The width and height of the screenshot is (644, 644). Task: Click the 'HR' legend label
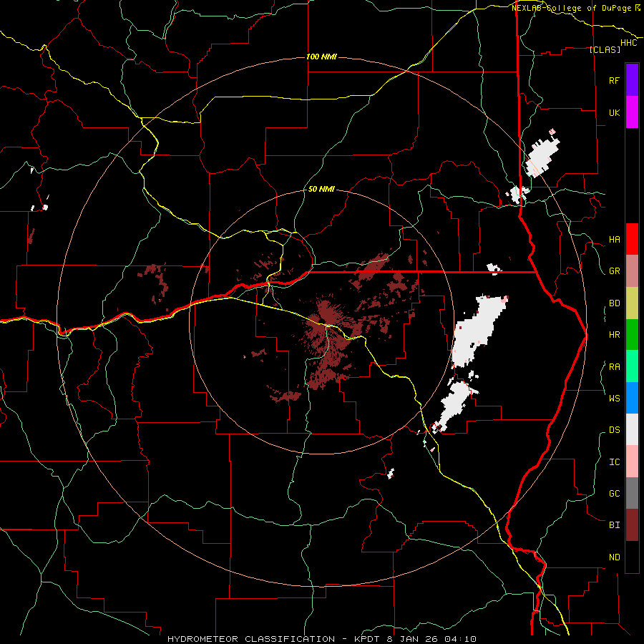pyautogui.click(x=614, y=335)
